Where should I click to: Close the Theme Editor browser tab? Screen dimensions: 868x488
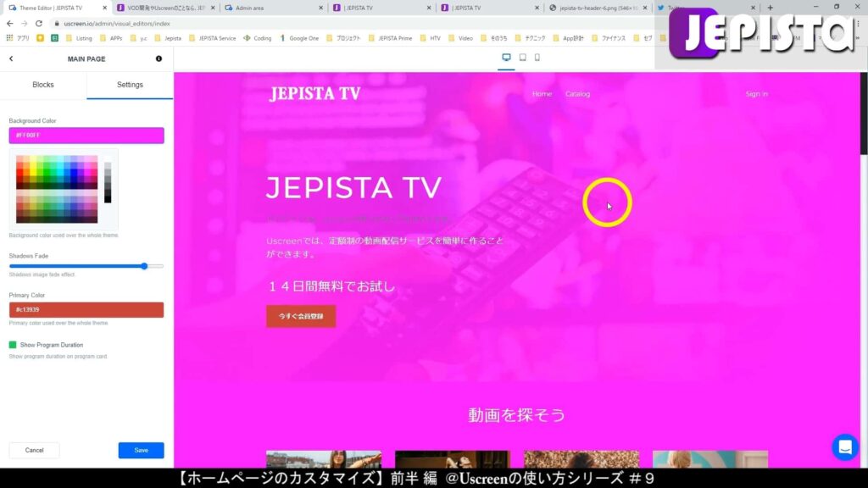pos(104,8)
